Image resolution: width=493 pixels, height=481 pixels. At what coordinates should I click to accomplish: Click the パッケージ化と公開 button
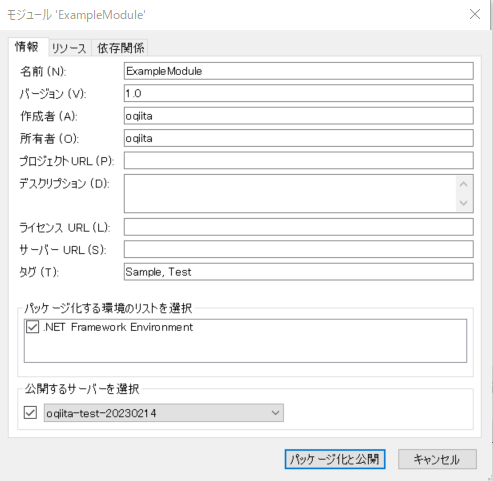[335, 459]
